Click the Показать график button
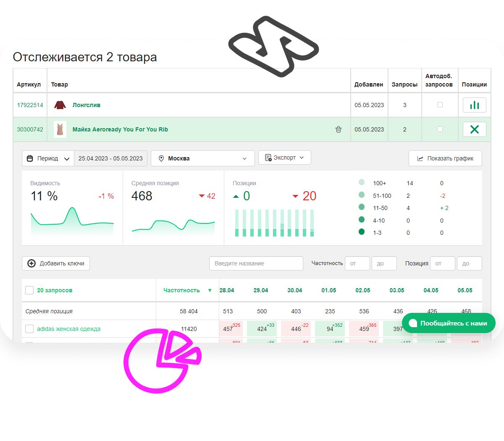 click(445, 158)
